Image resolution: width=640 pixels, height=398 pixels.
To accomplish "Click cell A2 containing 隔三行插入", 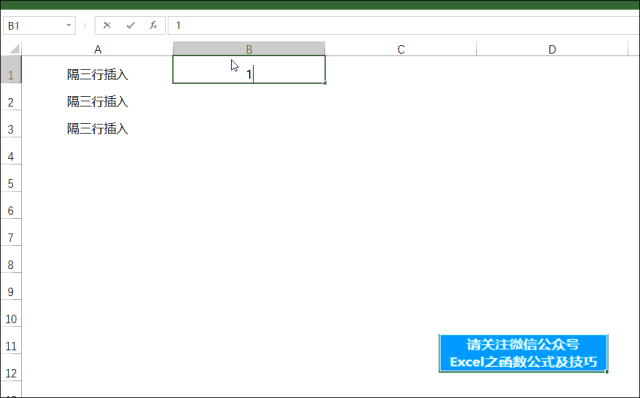I will (98, 102).
